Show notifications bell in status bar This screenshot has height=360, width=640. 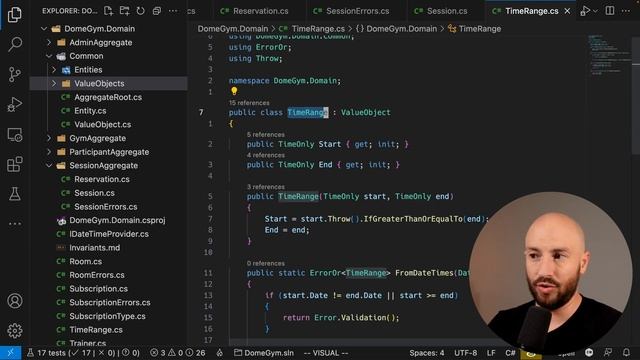coord(627,353)
